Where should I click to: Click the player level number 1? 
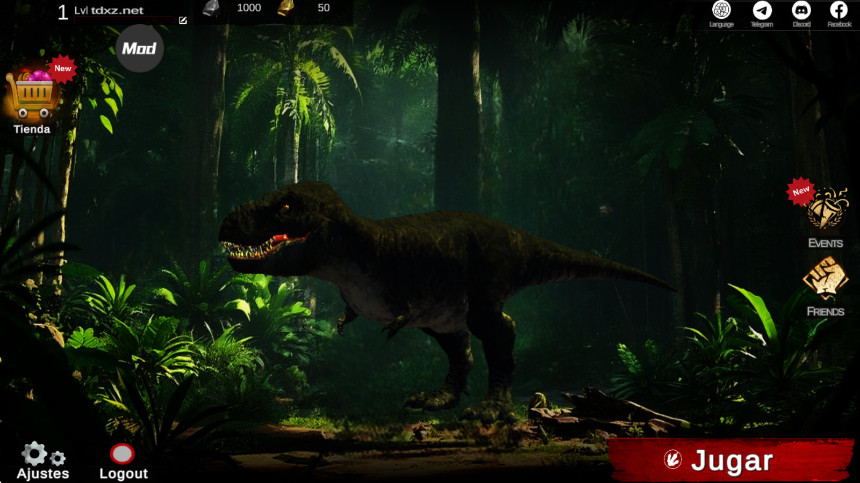[63, 12]
